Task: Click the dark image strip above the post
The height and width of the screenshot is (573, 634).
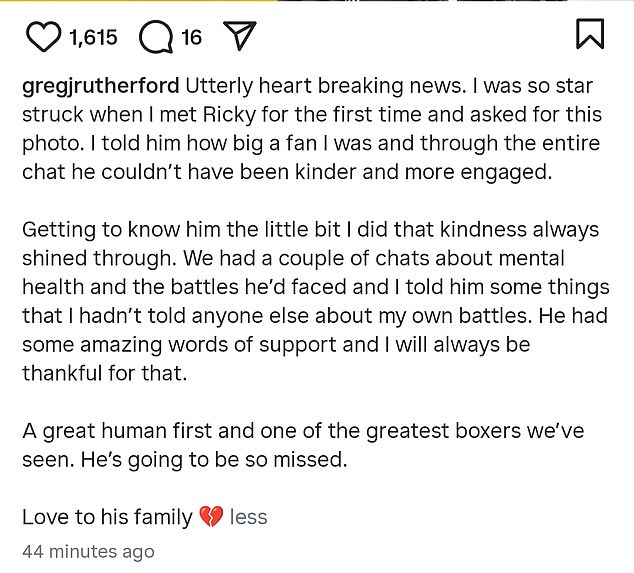Action: (423, 0)
